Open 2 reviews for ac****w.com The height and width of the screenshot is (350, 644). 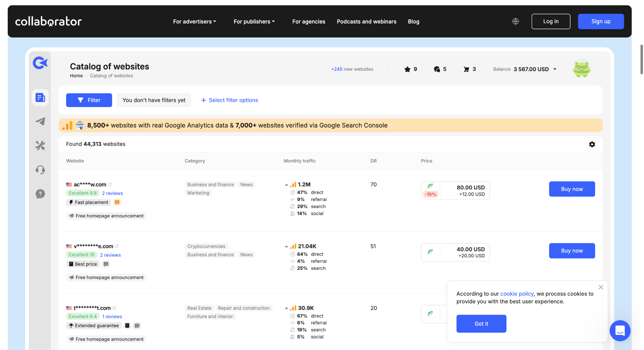pos(112,193)
